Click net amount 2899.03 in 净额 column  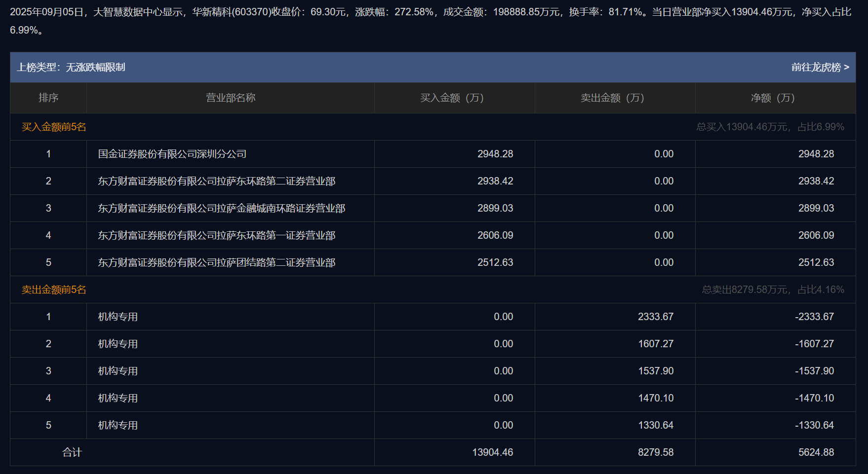pyautogui.click(x=816, y=208)
